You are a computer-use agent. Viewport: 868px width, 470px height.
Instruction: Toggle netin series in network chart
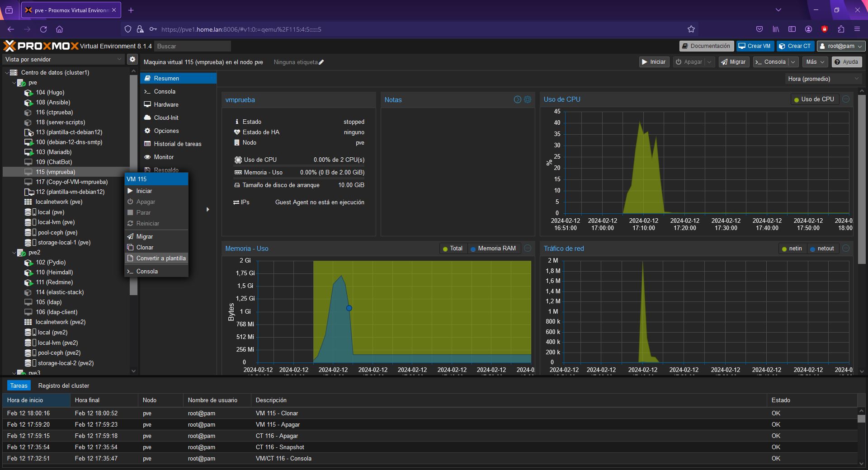click(x=792, y=249)
